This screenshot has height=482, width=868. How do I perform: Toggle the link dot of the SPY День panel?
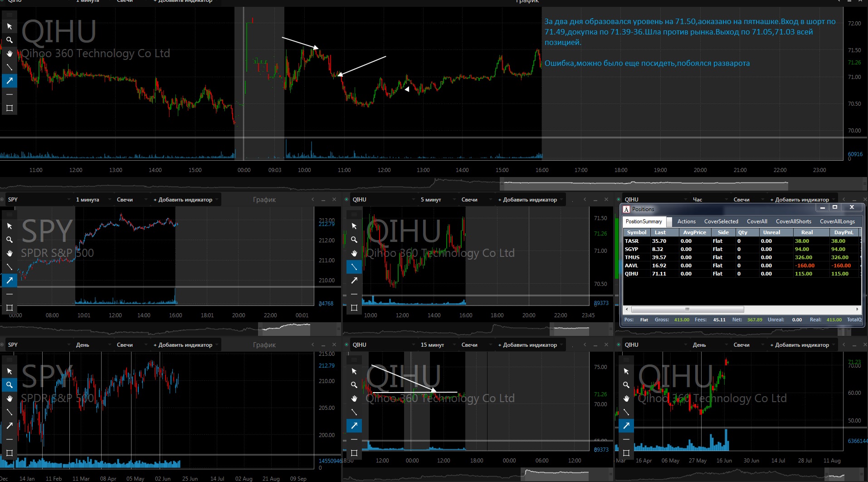[x=2, y=344]
